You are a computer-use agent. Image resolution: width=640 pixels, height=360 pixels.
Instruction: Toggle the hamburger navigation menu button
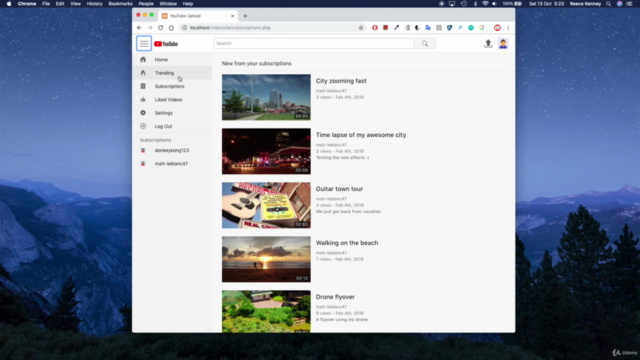pyautogui.click(x=144, y=43)
